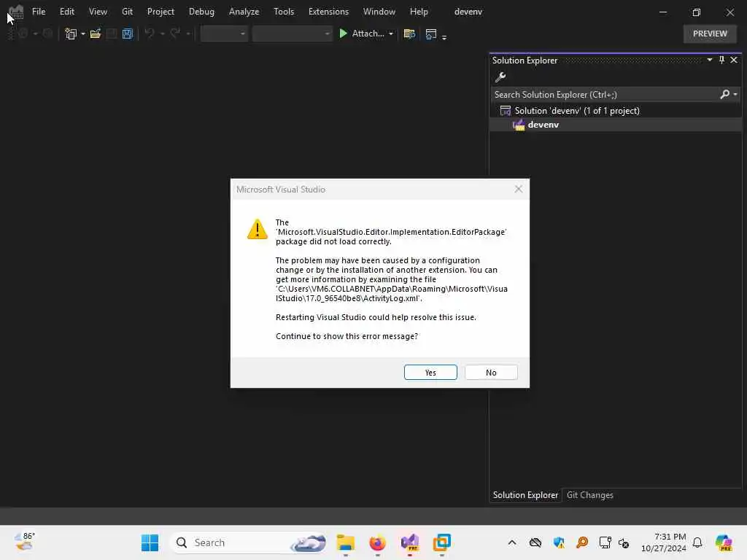The width and height of the screenshot is (747, 560).
Task: Click the Attach... button label
Action: click(x=368, y=34)
